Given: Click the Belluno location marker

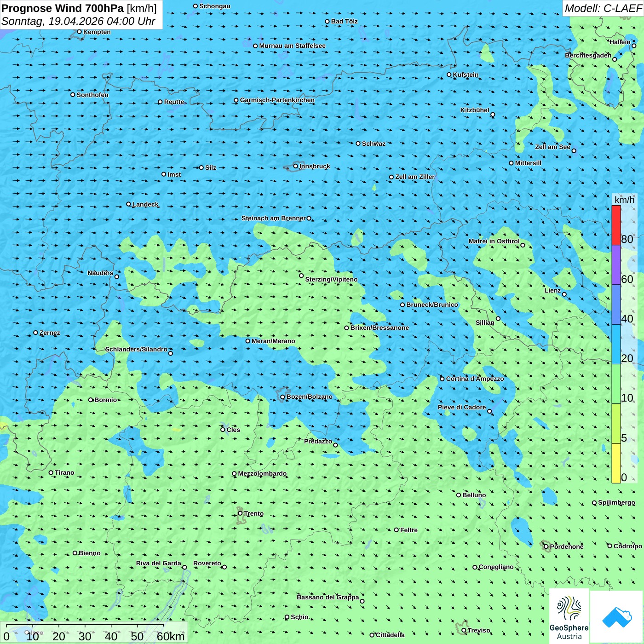Looking at the screenshot, I should coord(459,495).
